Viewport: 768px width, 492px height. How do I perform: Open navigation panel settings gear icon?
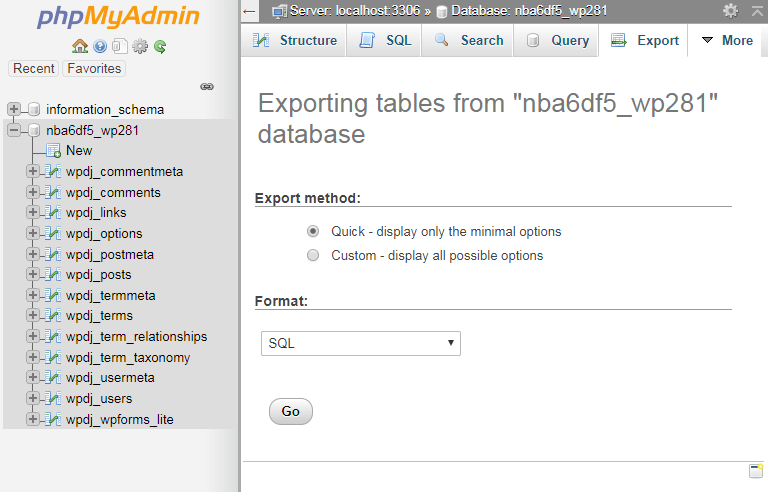[140, 47]
